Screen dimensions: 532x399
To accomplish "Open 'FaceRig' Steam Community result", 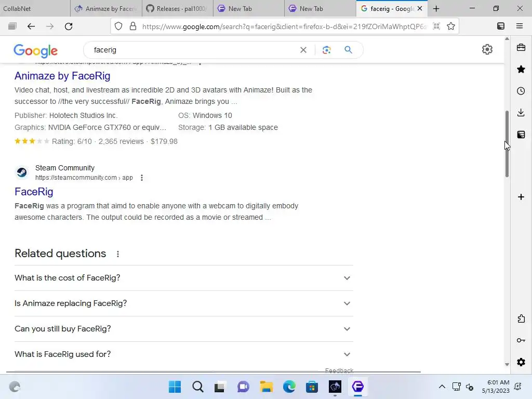I will pos(34,192).
